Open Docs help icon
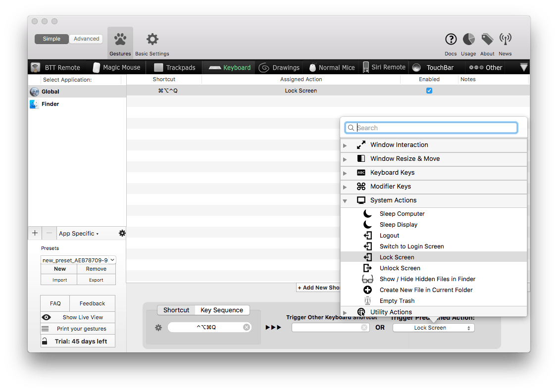This screenshot has height=392, width=558. tap(451, 39)
